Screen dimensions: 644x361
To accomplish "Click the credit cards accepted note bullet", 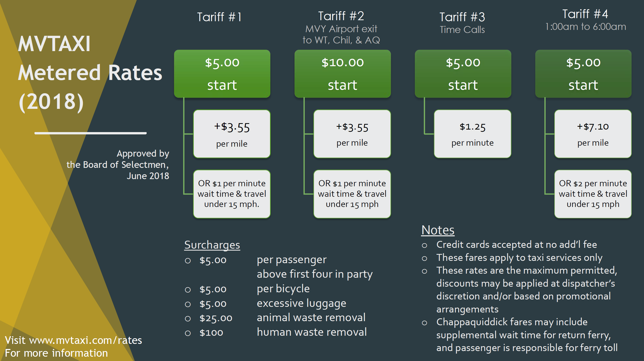I will click(509, 245).
